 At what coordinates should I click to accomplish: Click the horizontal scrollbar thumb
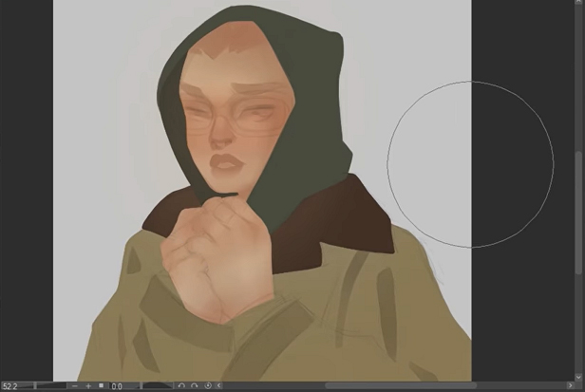pos(399,386)
